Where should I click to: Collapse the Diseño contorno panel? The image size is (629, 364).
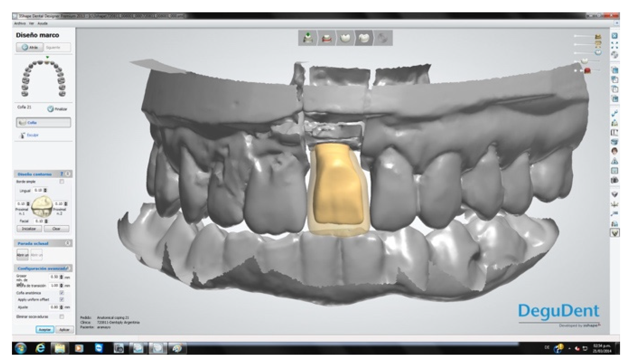coord(69,173)
